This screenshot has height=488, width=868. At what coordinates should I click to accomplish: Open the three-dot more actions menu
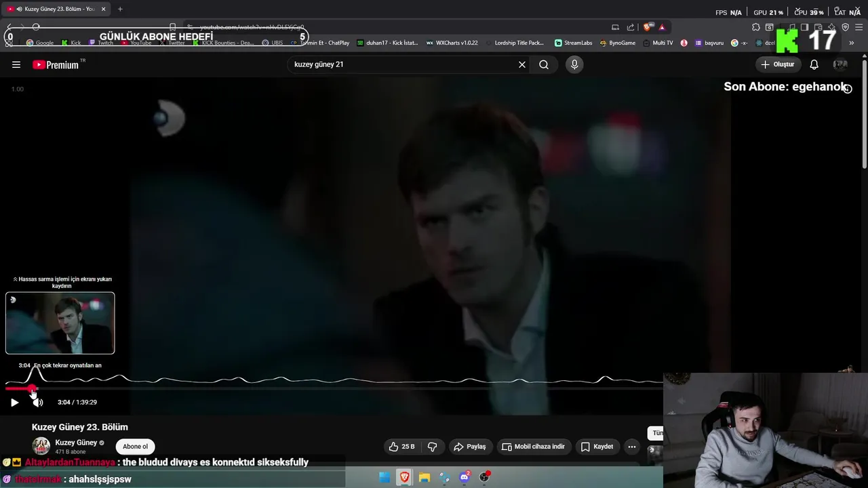[632, 447]
